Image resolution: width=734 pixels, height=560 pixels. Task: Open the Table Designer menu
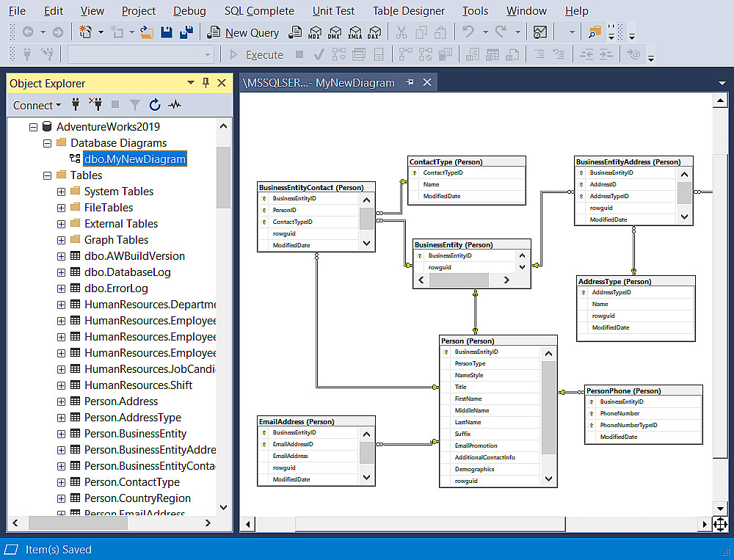(408, 11)
